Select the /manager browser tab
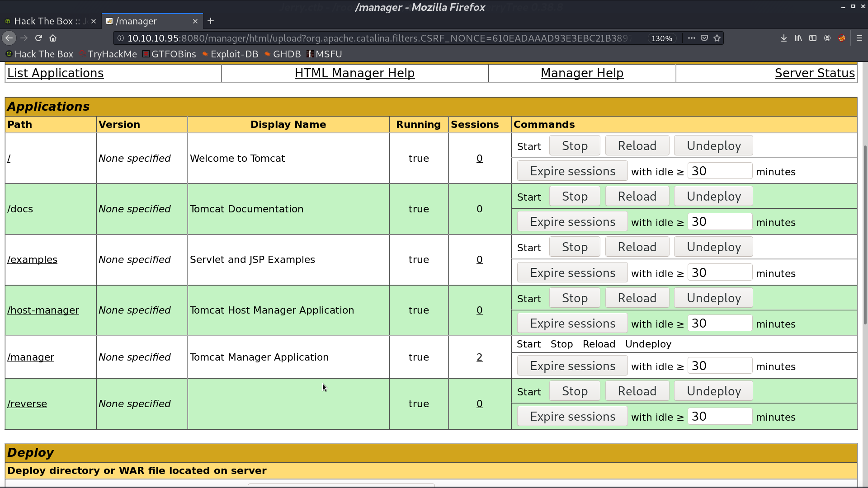The height and width of the screenshot is (488, 868). 152,21
